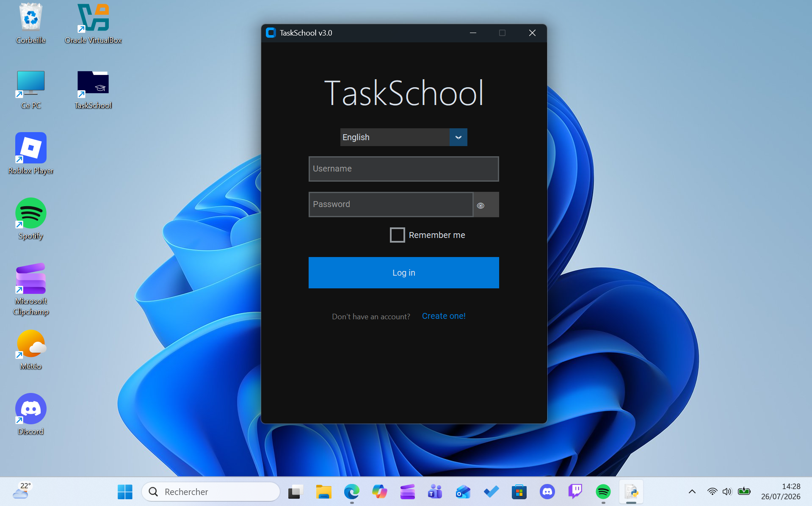Select the Roblox Player desktop icon

click(30, 154)
